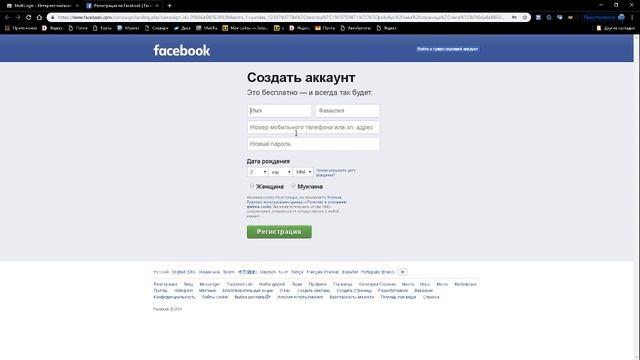Go forward with the browser forward arrow
Image resolution: width=640 pixels, height=360 pixels.
(18, 18)
